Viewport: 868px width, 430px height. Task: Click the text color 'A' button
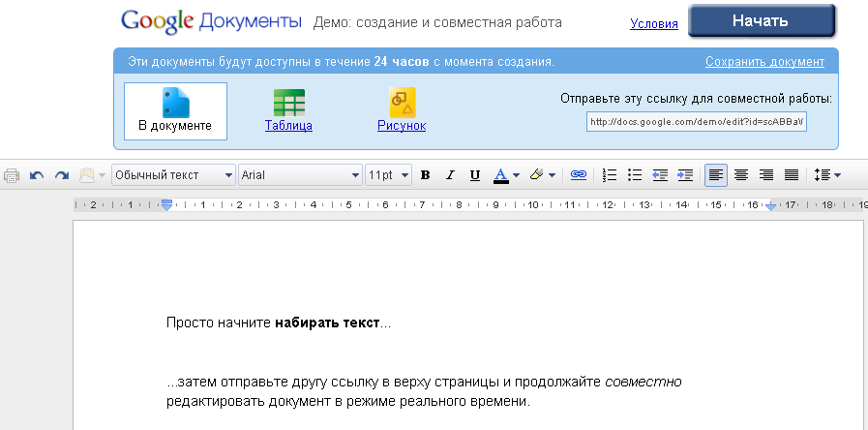(501, 175)
